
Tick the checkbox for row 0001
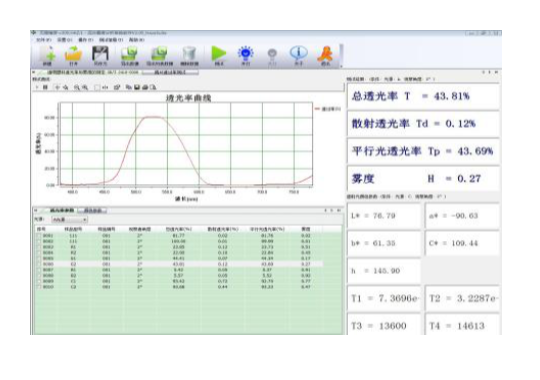click(39, 236)
